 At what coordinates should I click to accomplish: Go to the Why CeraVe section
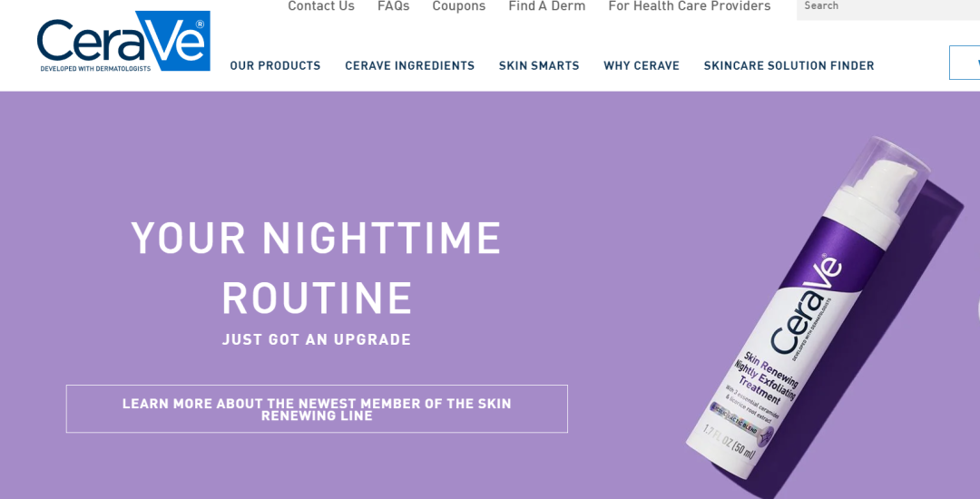[x=642, y=65]
